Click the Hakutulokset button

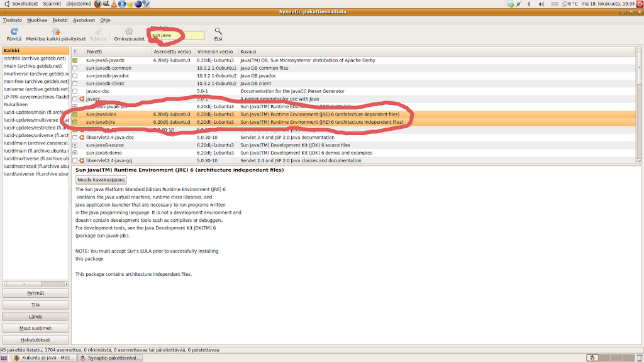(x=35, y=340)
